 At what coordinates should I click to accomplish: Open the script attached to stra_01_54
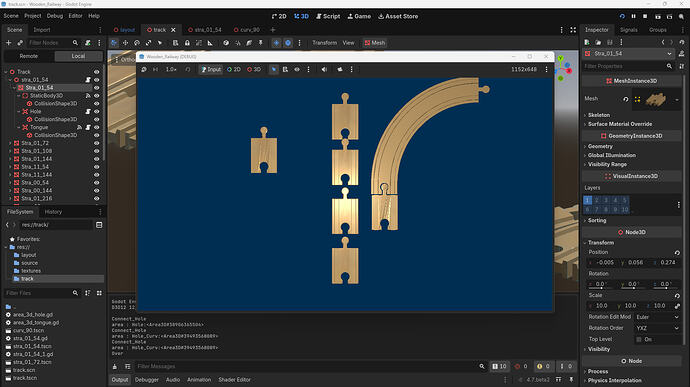(x=88, y=80)
